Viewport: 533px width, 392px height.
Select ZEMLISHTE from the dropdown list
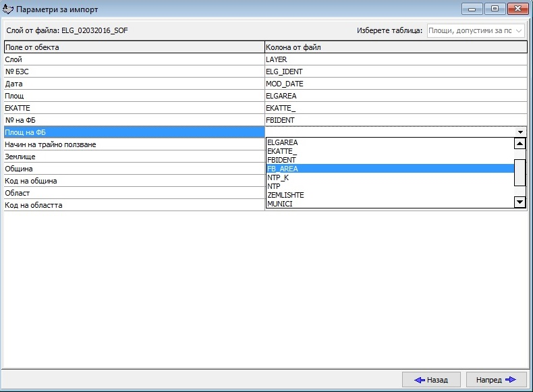point(285,195)
